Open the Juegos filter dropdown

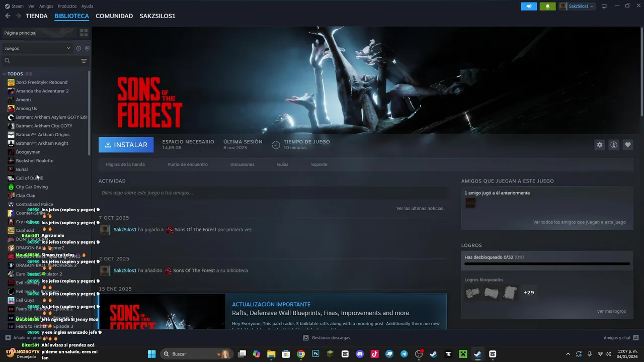click(x=37, y=48)
